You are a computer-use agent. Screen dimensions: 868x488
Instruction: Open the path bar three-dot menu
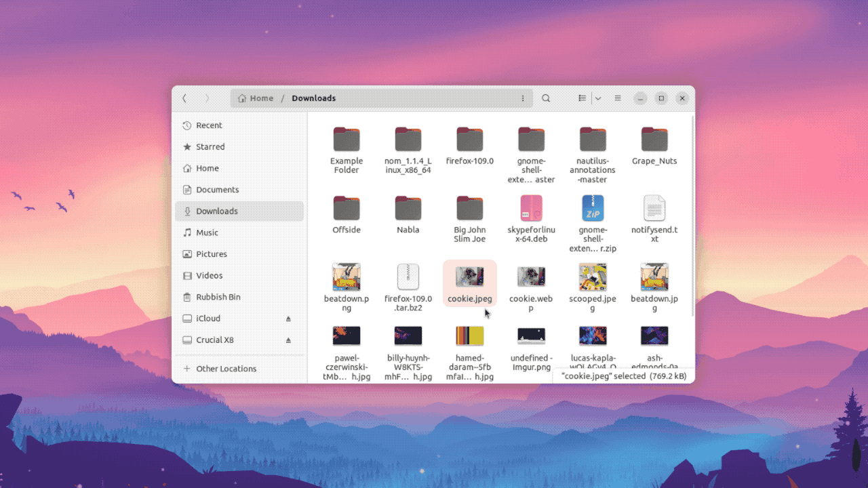point(523,98)
